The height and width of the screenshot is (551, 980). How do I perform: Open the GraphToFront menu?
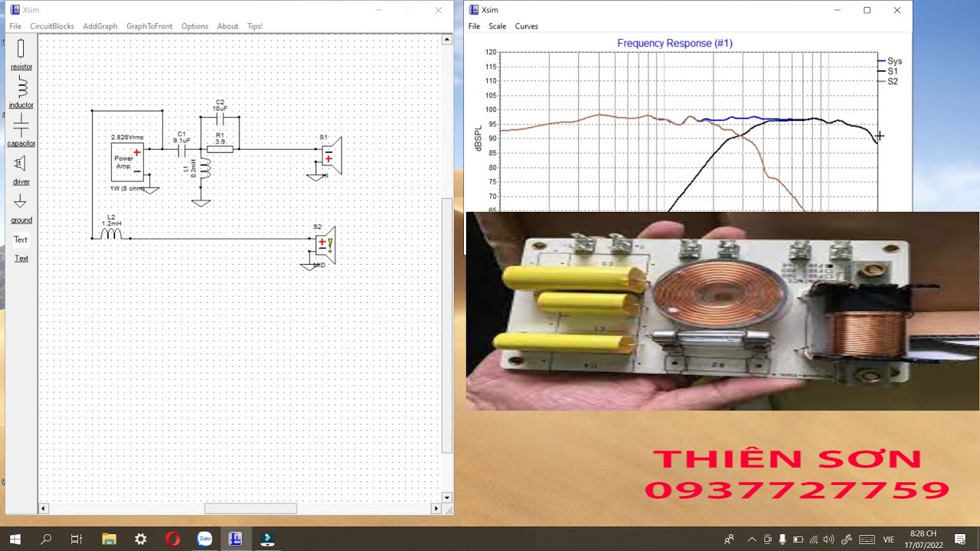(x=149, y=26)
